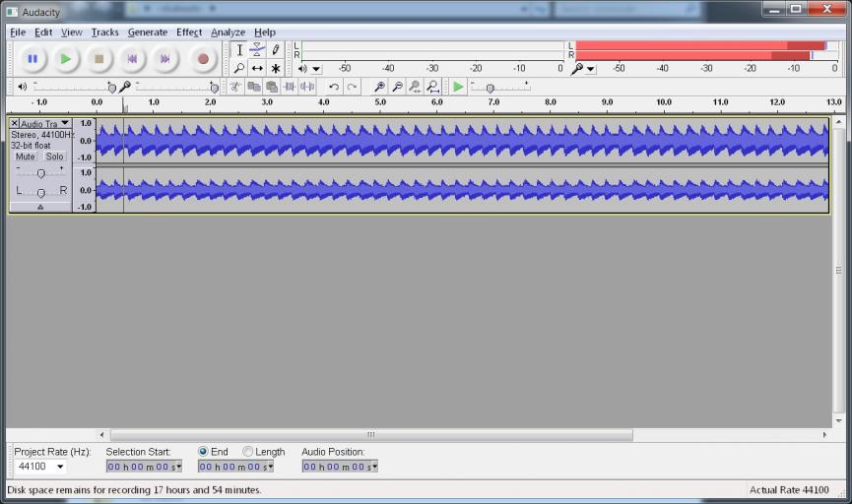Select the Length radio button
Viewport: 852px width, 504px height.
click(248, 452)
